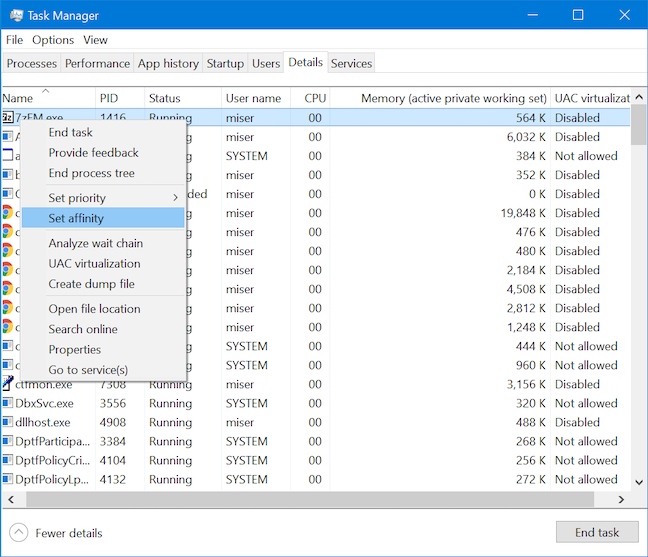The height and width of the screenshot is (557, 648).
Task: Click the Chrome icon in the 476 K row
Action: tap(7, 232)
